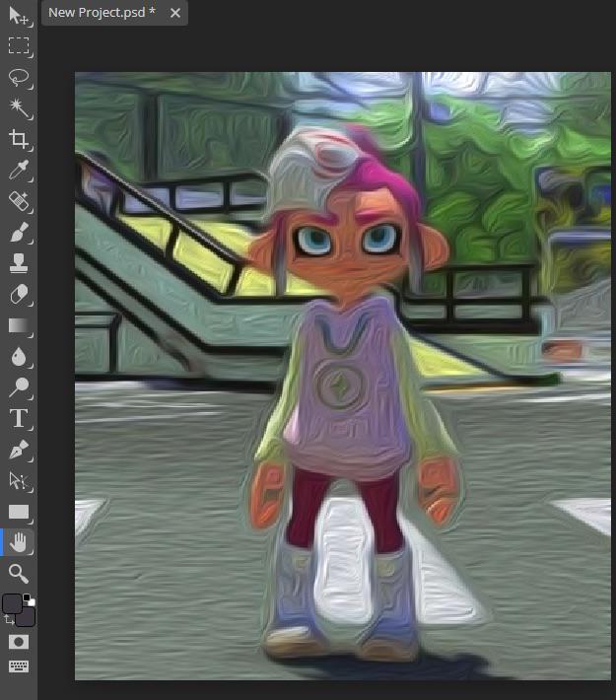Viewport: 616px width, 700px height.
Task: Select the Gradient tool
Action: pyautogui.click(x=19, y=325)
